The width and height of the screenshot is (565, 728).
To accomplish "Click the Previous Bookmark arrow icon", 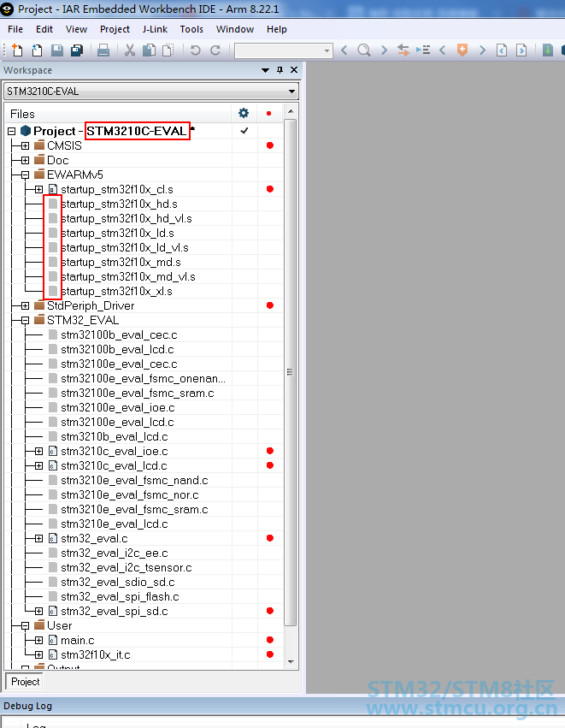I will tap(443, 50).
